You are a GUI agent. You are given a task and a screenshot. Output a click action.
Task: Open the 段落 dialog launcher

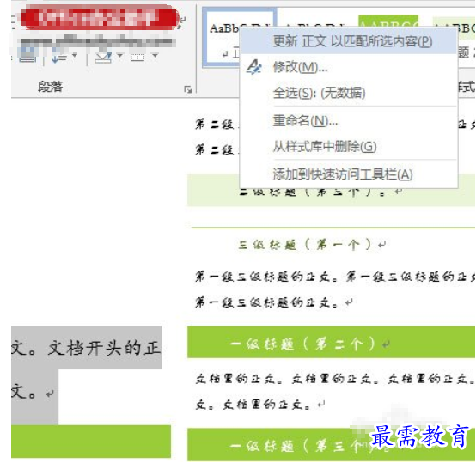pyautogui.click(x=188, y=89)
